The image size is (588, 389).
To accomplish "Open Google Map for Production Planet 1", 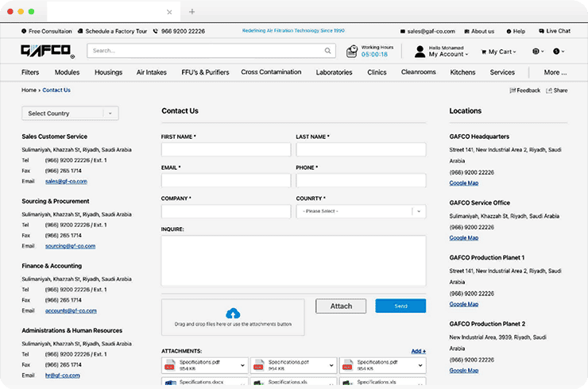I will click(464, 304).
